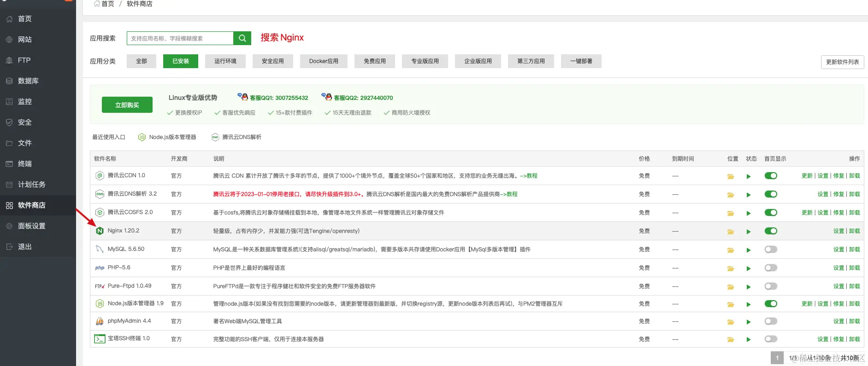Click status play icon for PHP-5.6
Image resolution: width=868 pixels, height=366 pixels.
coord(749,268)
